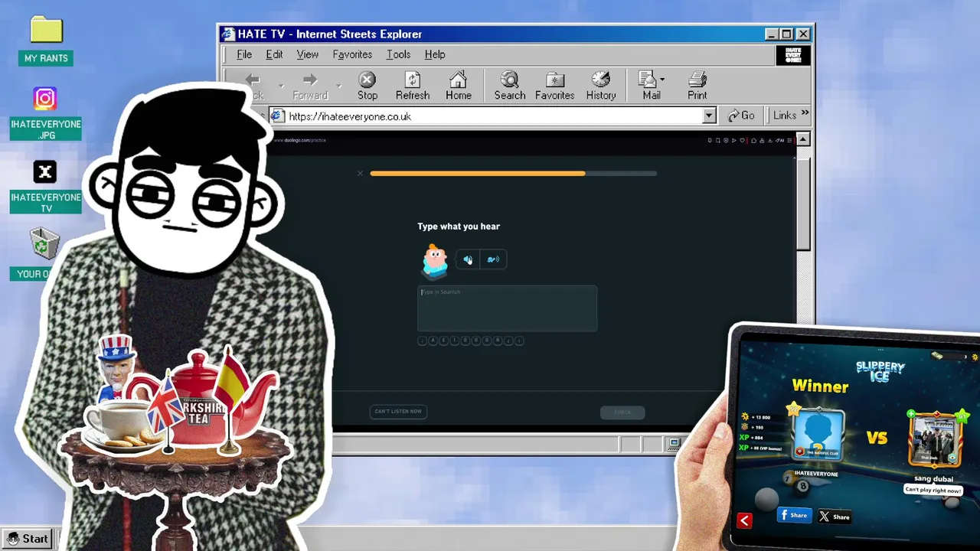Click the Start button on taskbar

click(28, 539)
